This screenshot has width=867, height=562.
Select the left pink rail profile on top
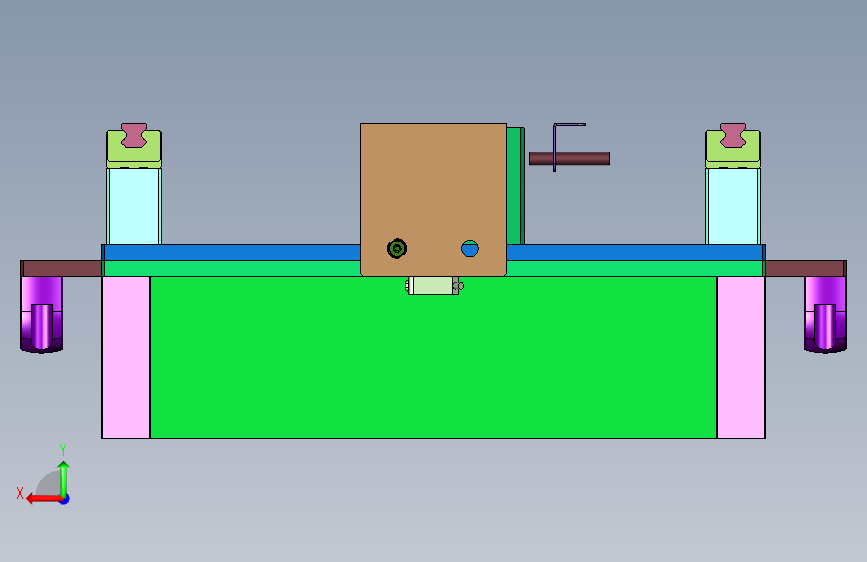pos(134,135)
